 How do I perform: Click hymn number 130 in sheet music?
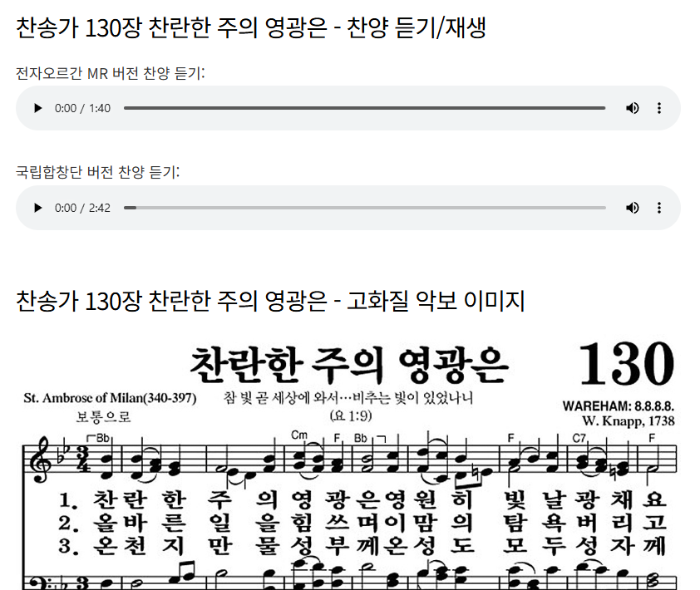pyautogui.click(x=627, y=363)
